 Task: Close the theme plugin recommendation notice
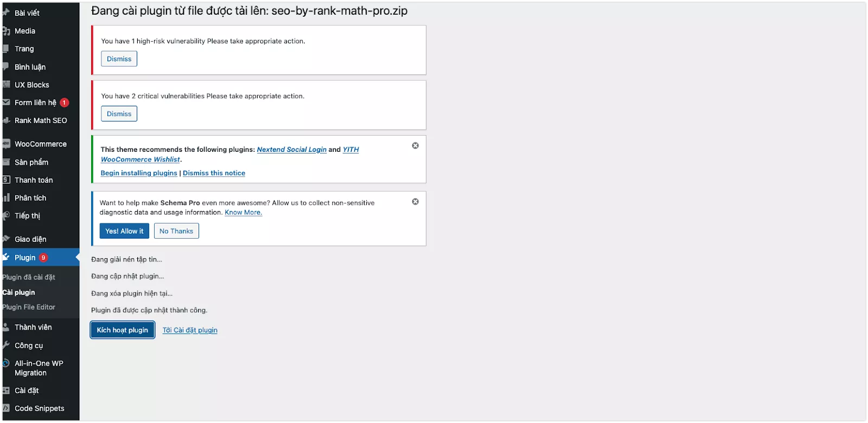pyautogui.click(x=415, y=145)
